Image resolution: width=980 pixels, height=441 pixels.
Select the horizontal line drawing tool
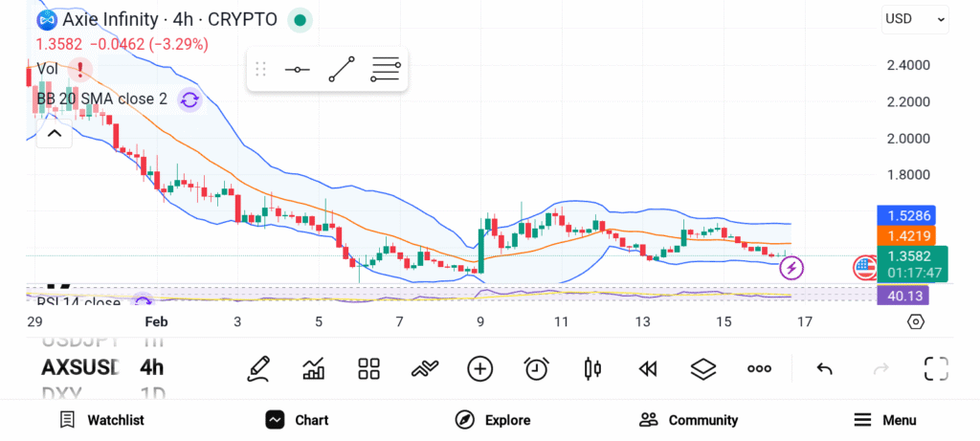[297, 70]
